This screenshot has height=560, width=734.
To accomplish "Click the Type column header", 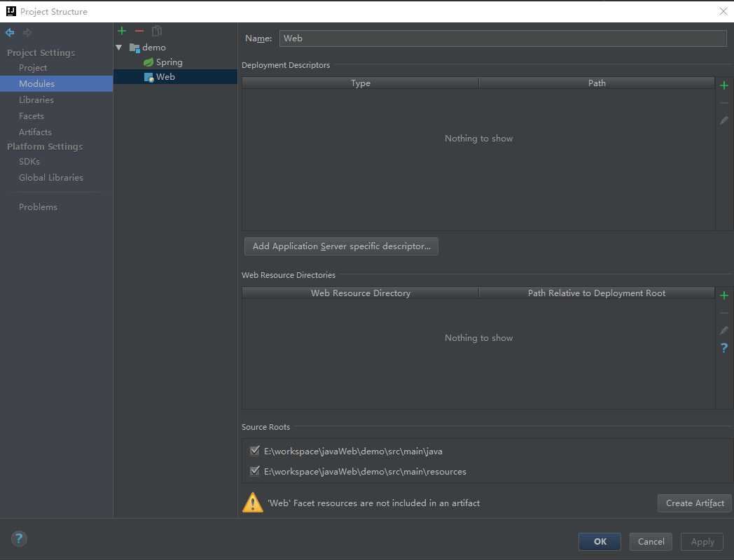I will 361,83.
